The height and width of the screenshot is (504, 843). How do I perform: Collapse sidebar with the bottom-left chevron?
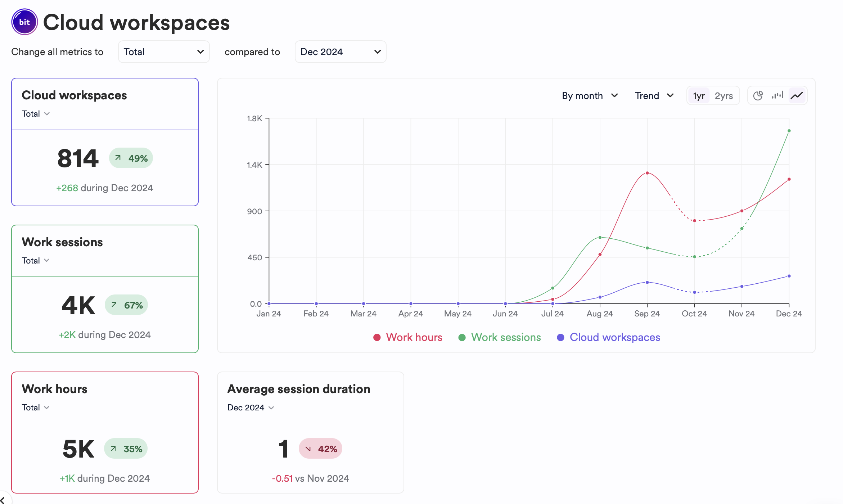(x=3, y=500)
